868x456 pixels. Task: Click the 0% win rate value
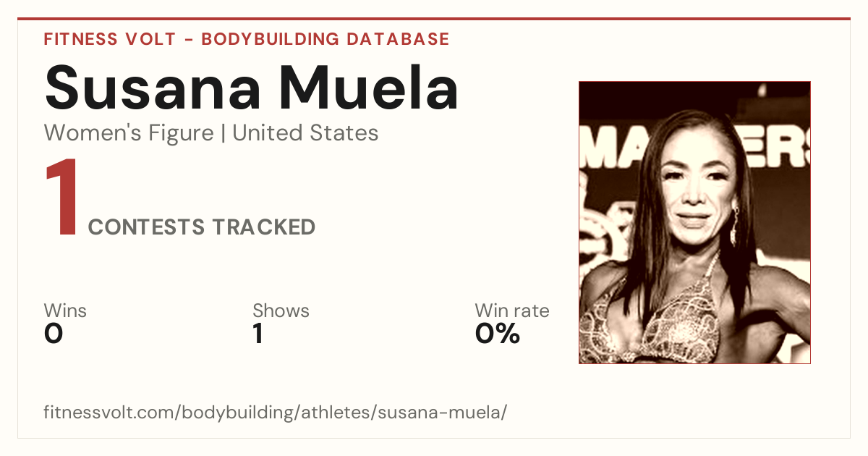click(498, 334)
